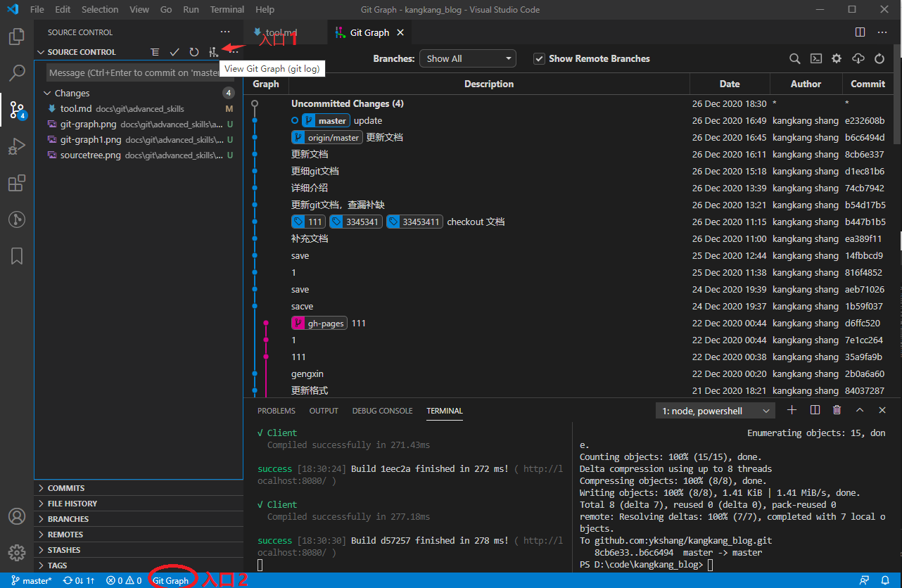The height and width of the screenshot is (588, 902).
Task: Open the Source Control more actions ellipsis
Action: [234, 52]
